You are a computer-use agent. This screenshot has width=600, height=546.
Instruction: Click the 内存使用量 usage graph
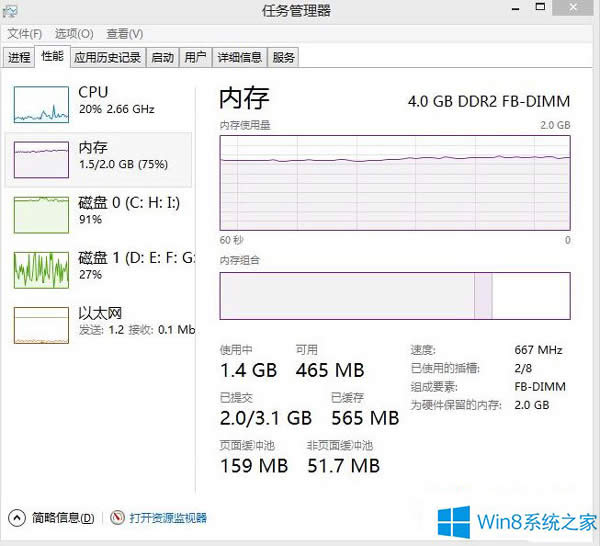click(x=394, y=182)
